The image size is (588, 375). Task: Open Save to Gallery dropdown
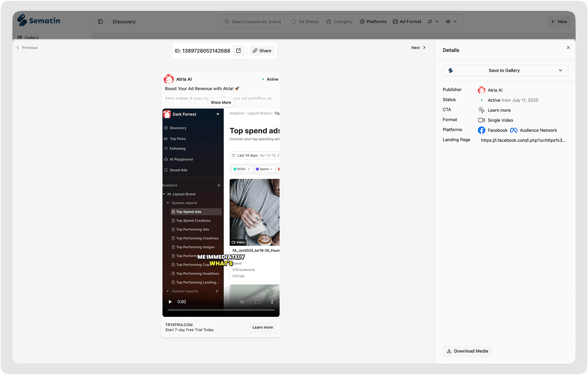pyautogui.click(x=505, y=70)
